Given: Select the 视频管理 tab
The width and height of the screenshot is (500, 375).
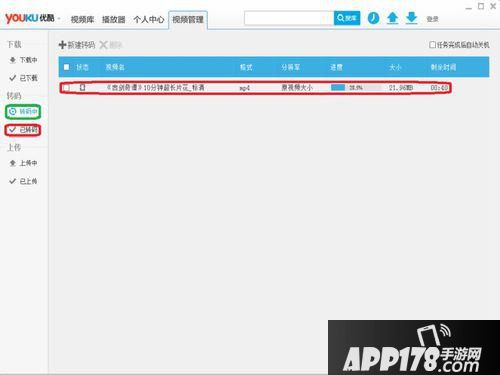Looking at the screenshot, I should coord(188,19).
